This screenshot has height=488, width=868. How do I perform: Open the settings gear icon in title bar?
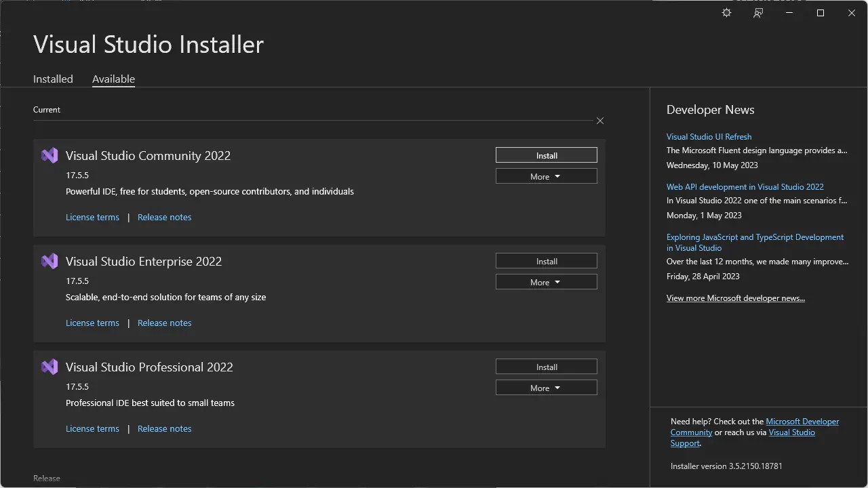point(726,13)
